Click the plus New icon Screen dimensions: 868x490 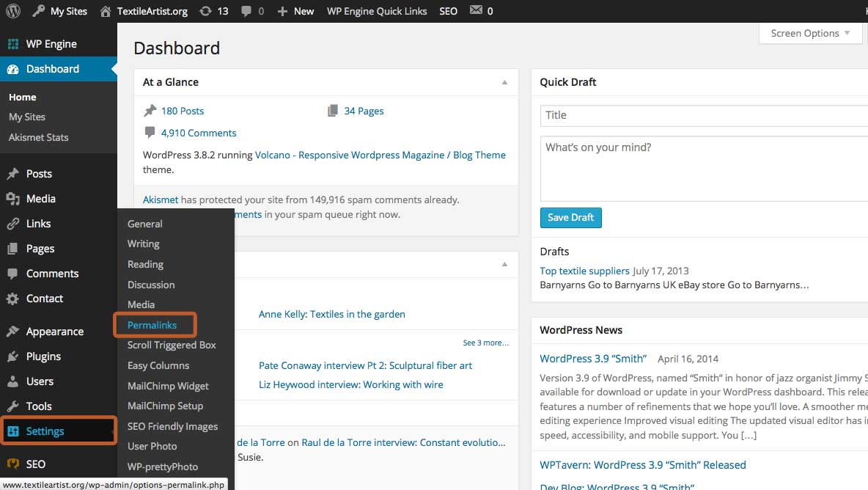282,11
